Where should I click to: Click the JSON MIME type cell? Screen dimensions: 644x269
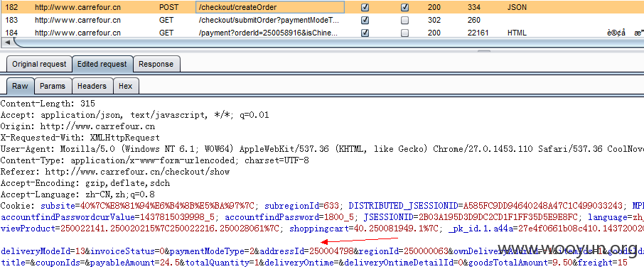(517, 7)
